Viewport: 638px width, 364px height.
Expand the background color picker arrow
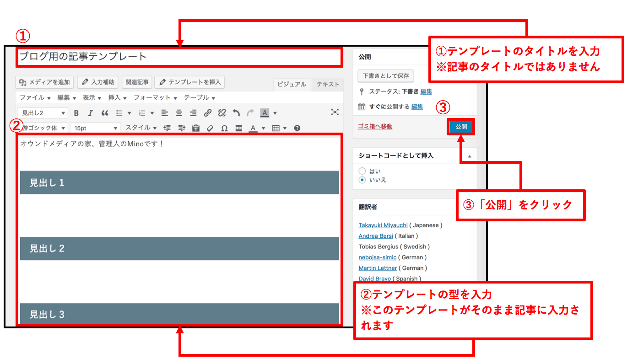pos(275,113)
